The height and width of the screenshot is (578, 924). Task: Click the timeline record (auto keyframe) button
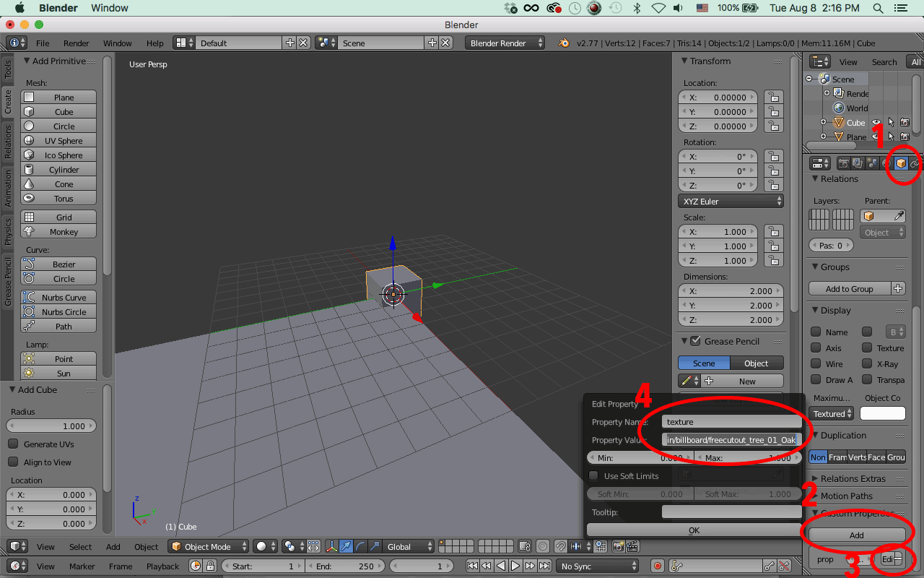657,566
